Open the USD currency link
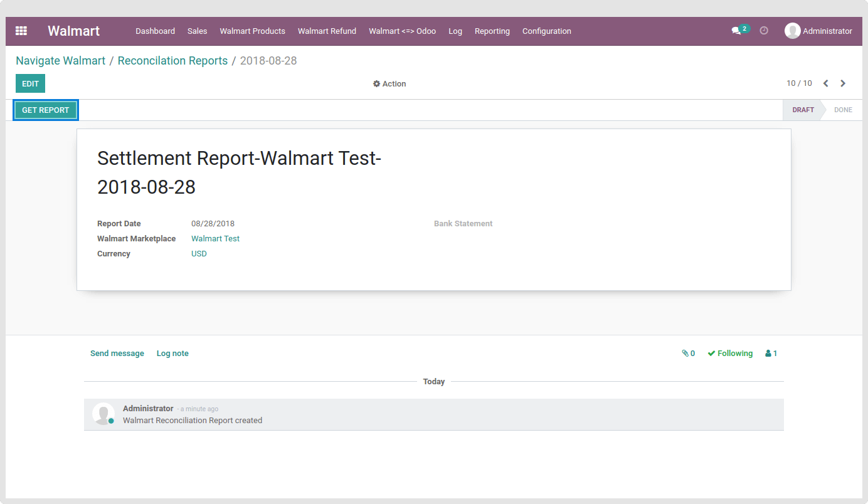868x504 pixels. click(x=199, y=254)
